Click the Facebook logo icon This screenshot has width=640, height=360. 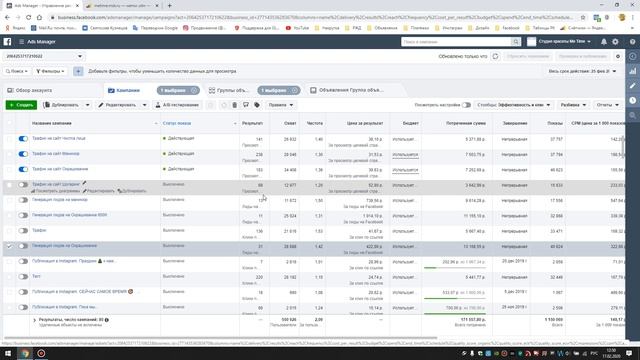tap(7, 42)
